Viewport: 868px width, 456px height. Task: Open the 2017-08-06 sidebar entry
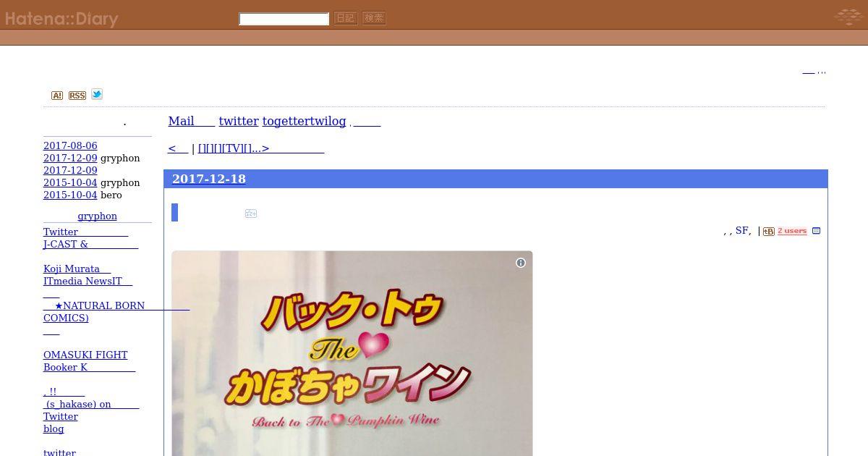click(70, 145)
